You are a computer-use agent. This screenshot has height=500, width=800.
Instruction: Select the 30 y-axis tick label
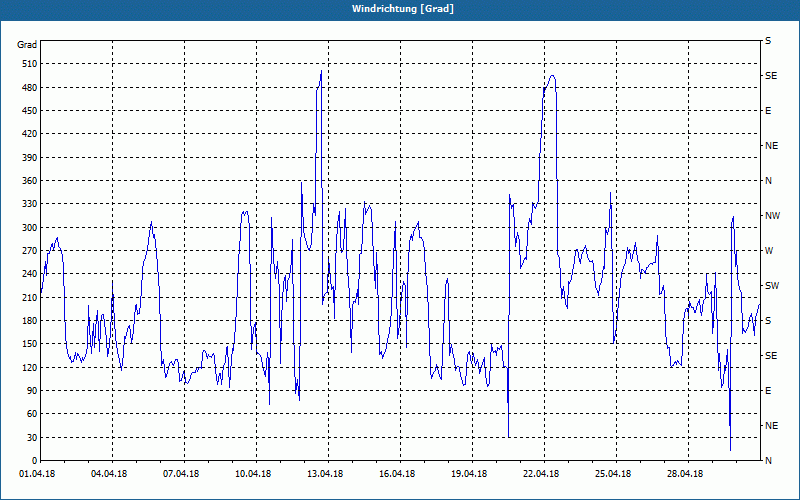[32, 437]
